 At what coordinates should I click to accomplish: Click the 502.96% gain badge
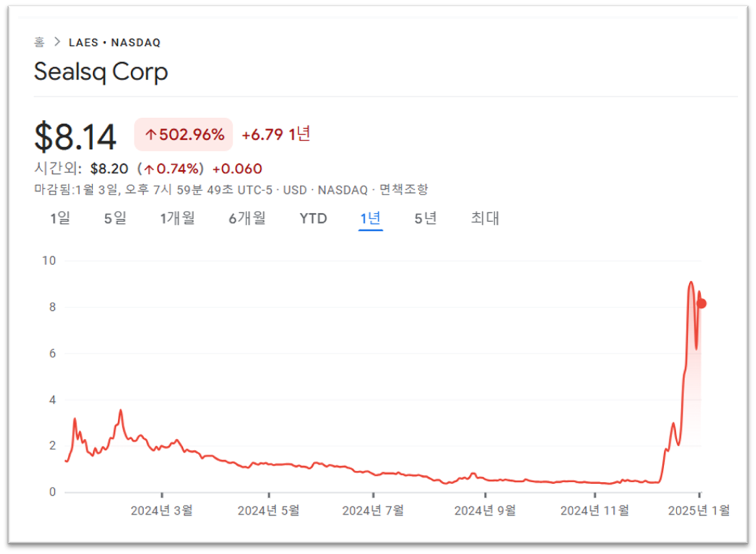pos(184,134)
